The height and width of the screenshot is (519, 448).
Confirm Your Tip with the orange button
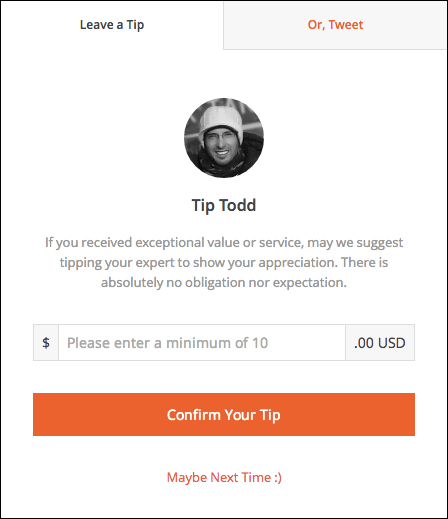point(224,414)
